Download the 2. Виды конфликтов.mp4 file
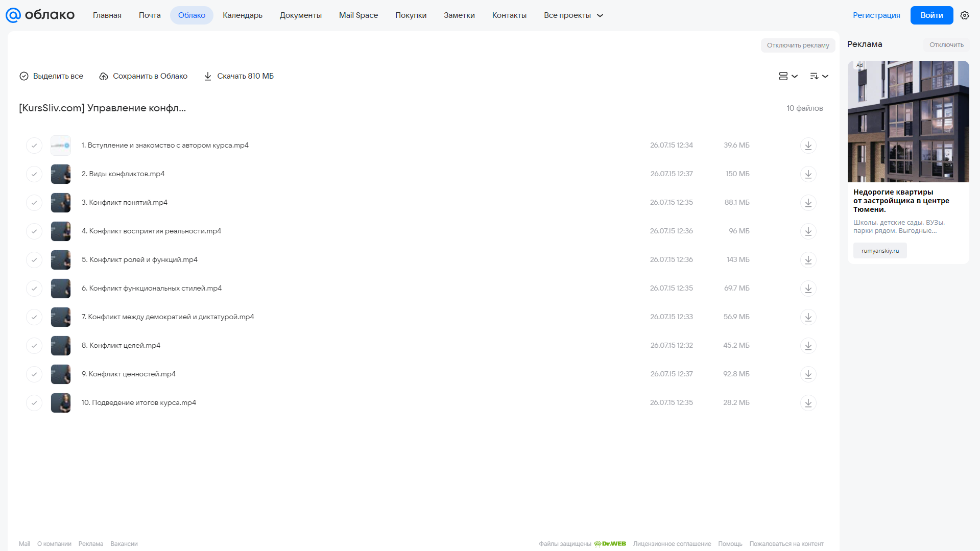This screenshot has height=551, width=980. (x=808, y=174)
